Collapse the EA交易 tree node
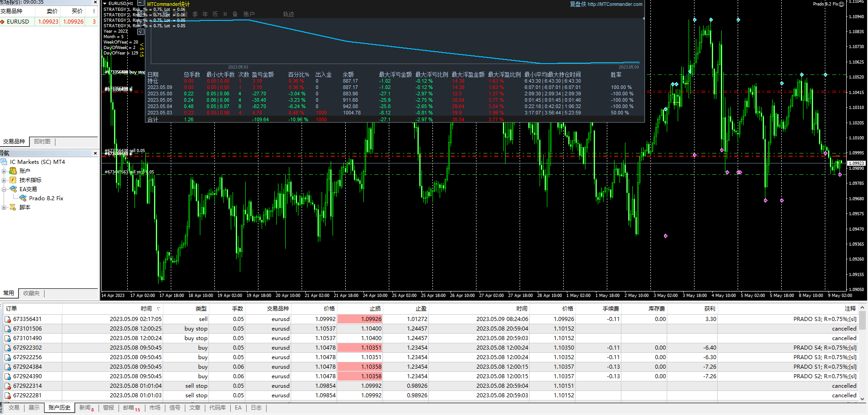 (x=4, y=189)
